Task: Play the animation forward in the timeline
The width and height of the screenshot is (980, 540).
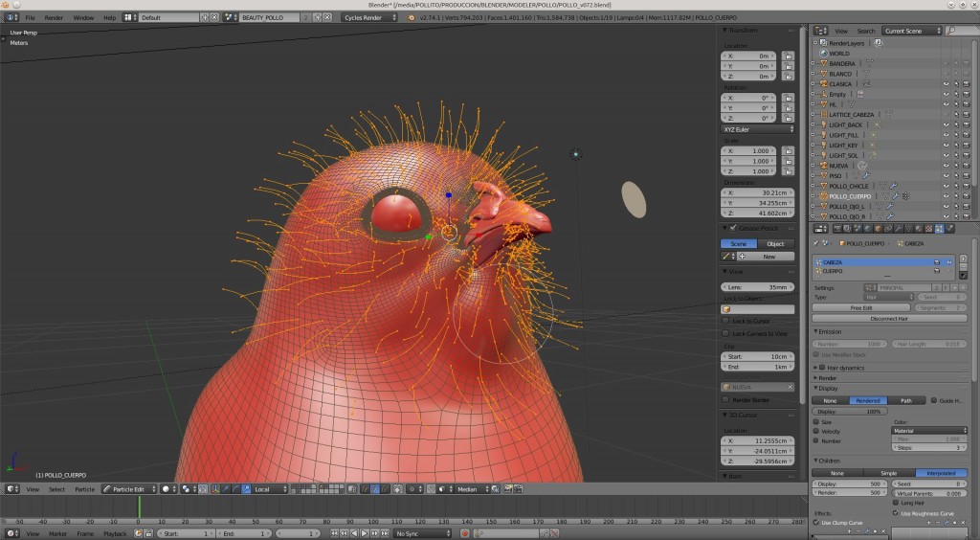Action: pyautogui.click(x=365, y=533)
